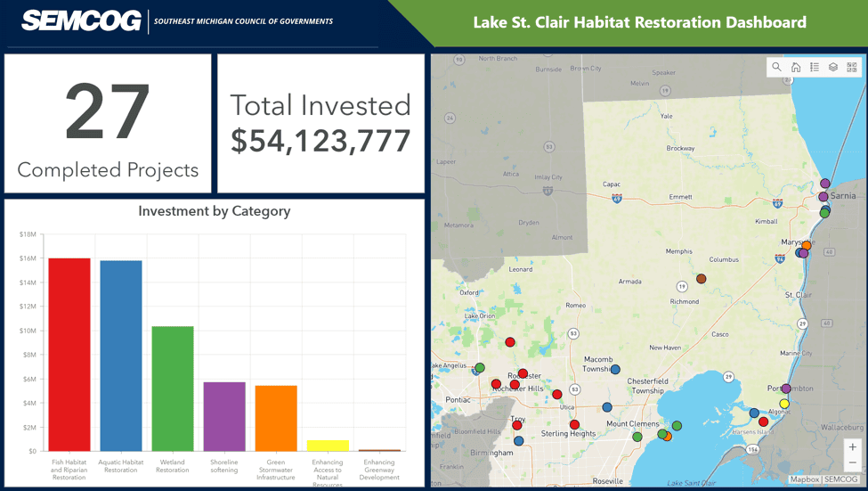
Task: Click the 27 Completed Projects card
Action: 108,124
